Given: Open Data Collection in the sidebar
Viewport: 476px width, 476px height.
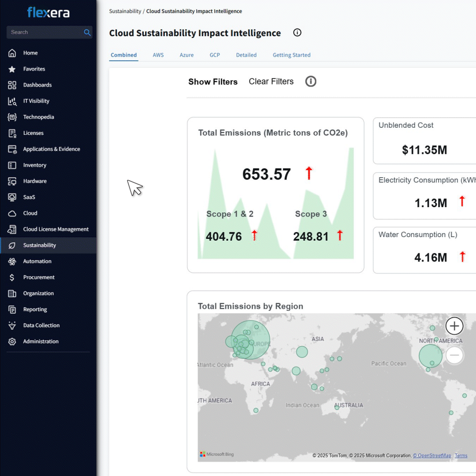Looking at the screenshot, I should (x=41, y=325).
